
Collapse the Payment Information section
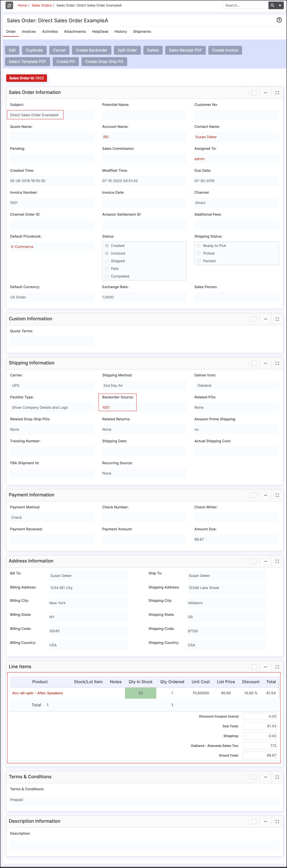click(265, 495)
